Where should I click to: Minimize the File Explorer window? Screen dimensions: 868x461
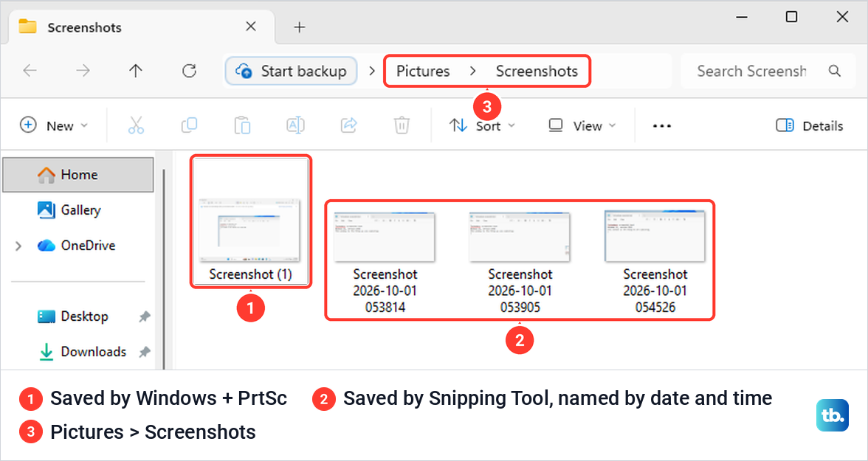(x=742, y=17)
